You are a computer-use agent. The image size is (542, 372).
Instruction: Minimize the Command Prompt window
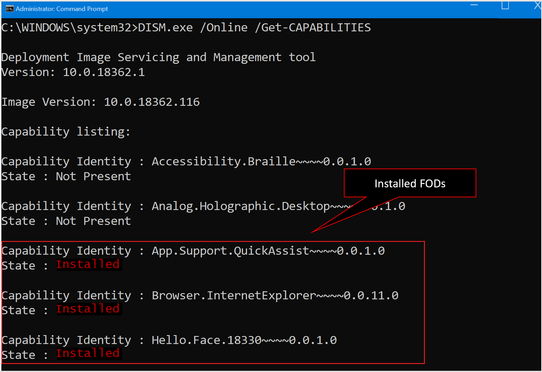tap(474, 5)
